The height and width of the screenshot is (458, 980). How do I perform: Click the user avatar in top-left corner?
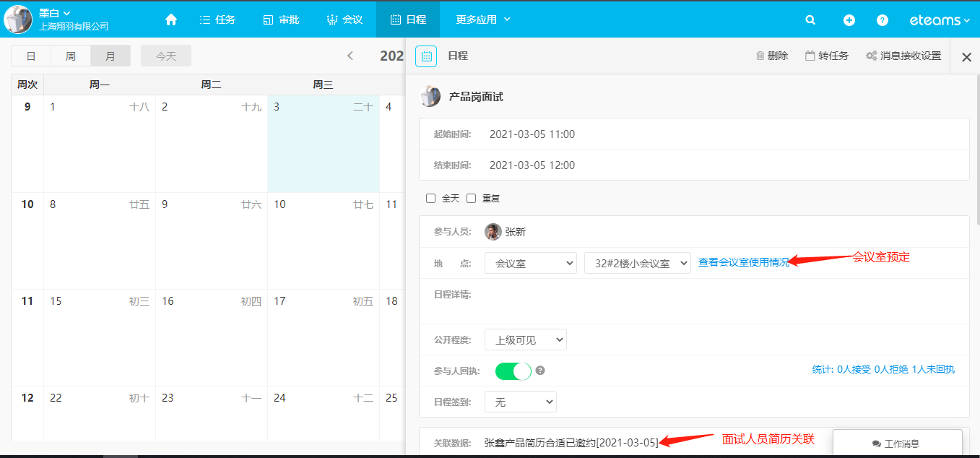18,20
